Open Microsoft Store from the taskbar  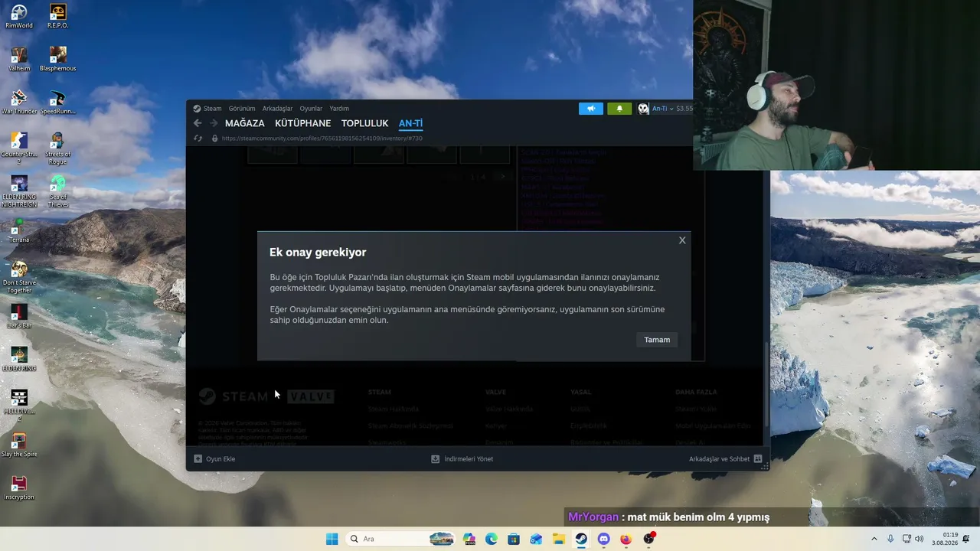tap(514, 539)
